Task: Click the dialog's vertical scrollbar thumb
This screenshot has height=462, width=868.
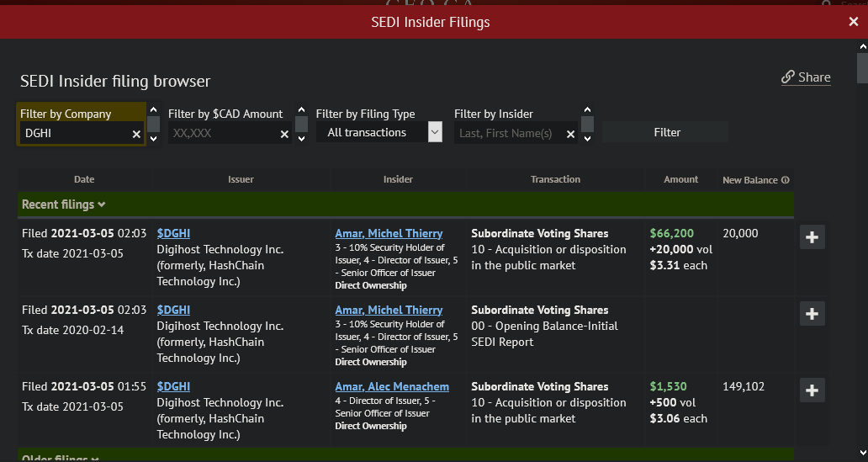Action: pyautogui.click(x=862, y=67)
